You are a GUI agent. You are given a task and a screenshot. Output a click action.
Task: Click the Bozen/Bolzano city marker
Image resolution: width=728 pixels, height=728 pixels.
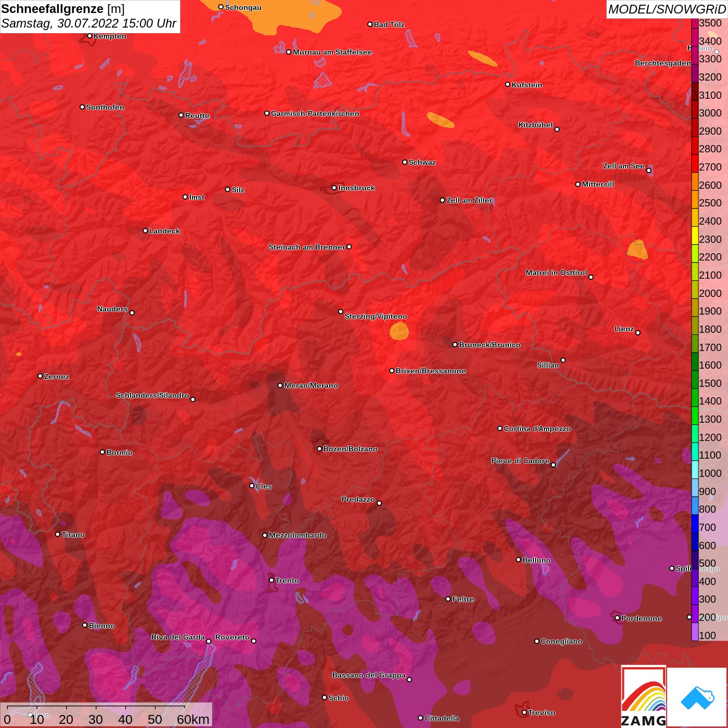point(319,449)
